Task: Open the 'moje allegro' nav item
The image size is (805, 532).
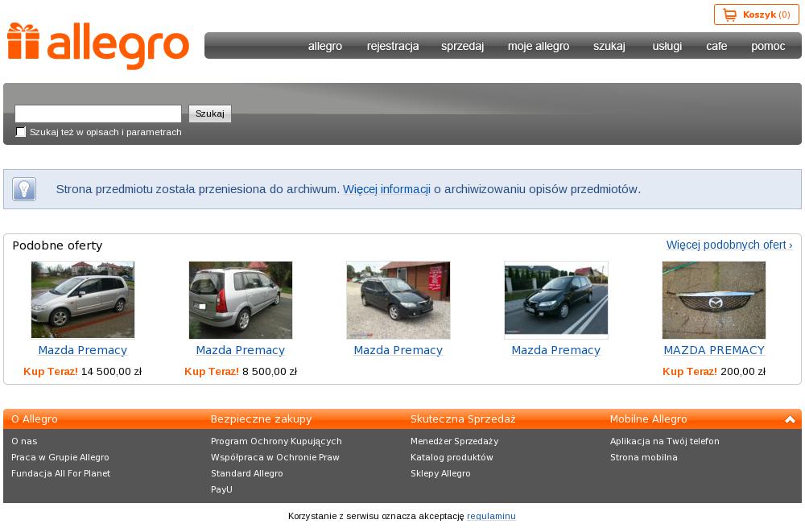Action: (539, 46)
